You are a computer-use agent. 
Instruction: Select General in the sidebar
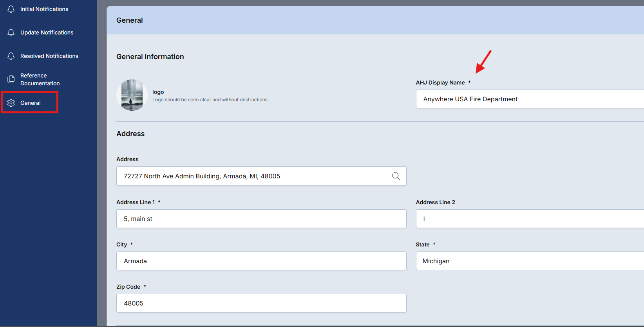(30, 102)
